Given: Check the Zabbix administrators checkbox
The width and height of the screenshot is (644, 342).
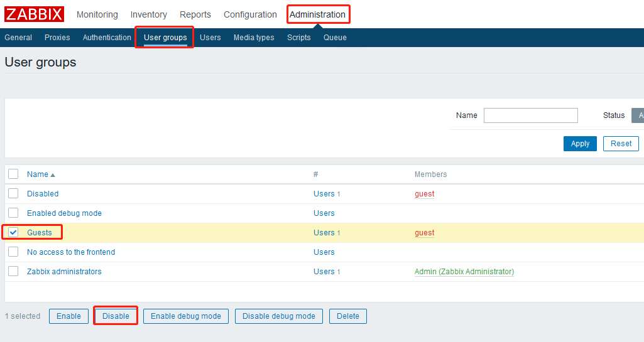Looking at the screenshot, I should tap(13, 271).
